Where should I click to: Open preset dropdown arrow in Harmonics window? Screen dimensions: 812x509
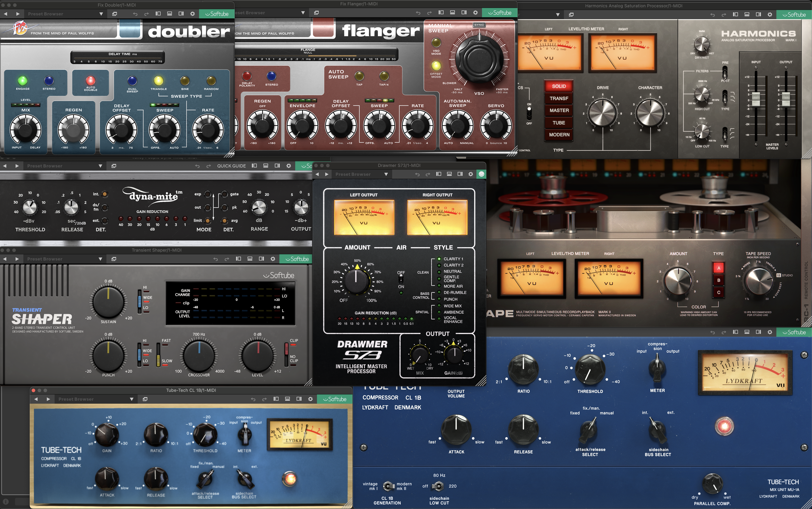(558, 15)
